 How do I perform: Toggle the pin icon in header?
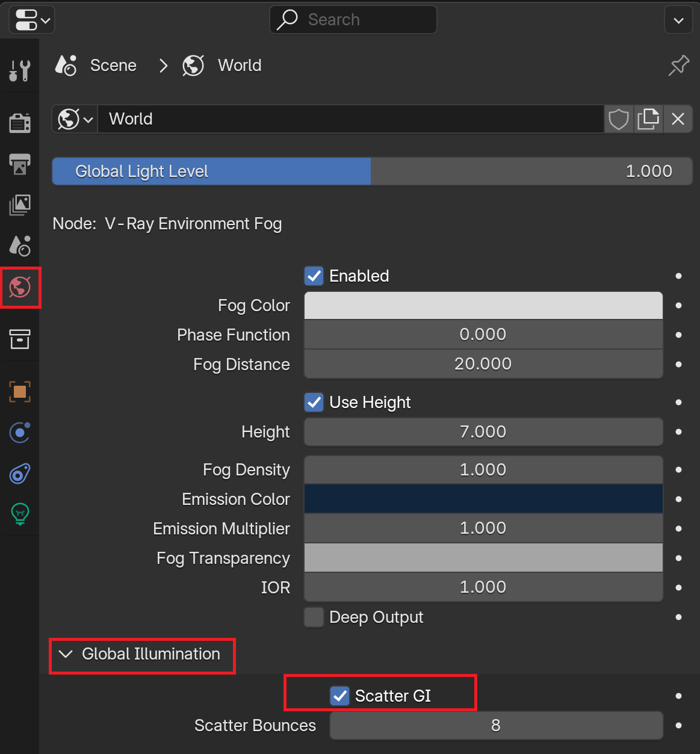678,66
